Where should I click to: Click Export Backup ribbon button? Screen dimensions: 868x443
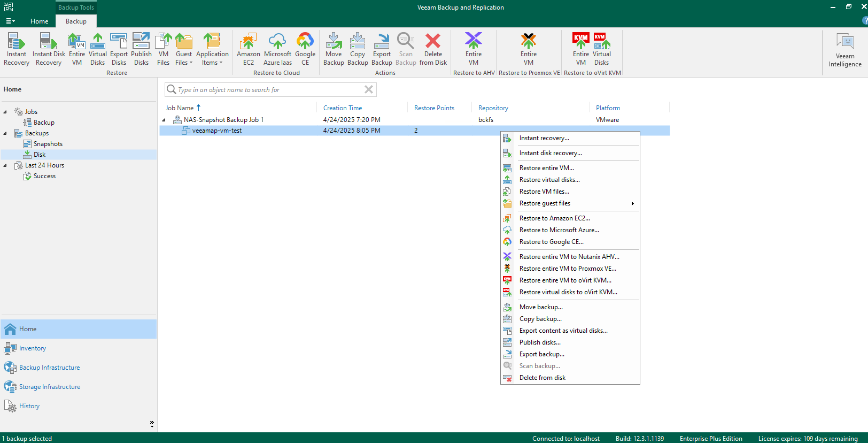[382, 49]
